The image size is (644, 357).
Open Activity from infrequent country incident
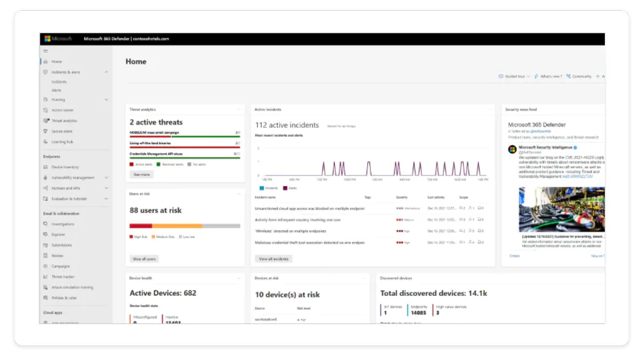tap(370, 220)
